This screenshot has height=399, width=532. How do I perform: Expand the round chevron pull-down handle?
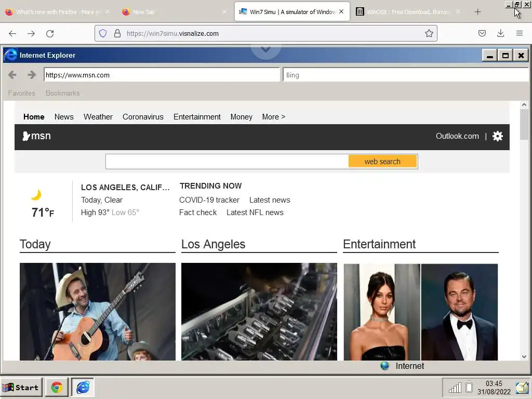265,50
